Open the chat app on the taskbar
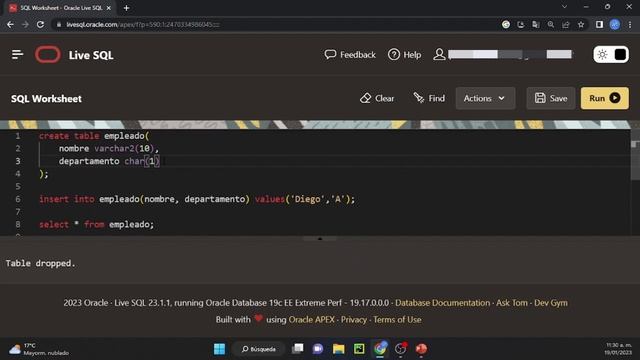Screen dimensions: 640x360 (x=318, y=349)
